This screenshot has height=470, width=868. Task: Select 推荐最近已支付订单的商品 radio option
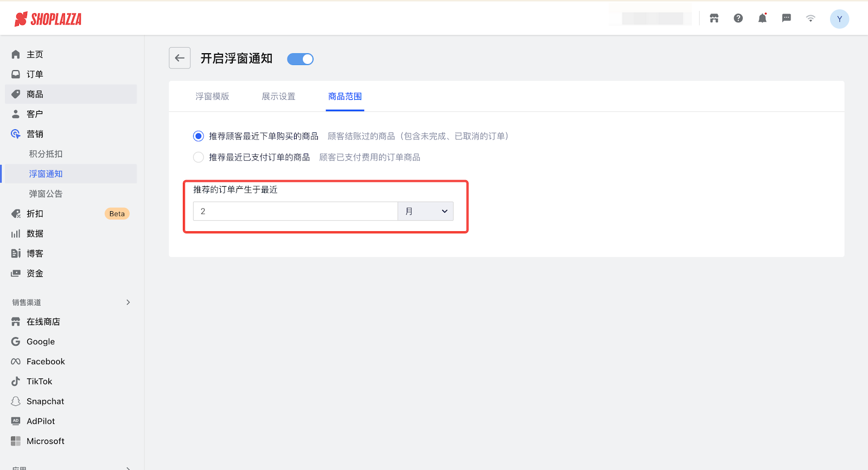tap(199, 157)
